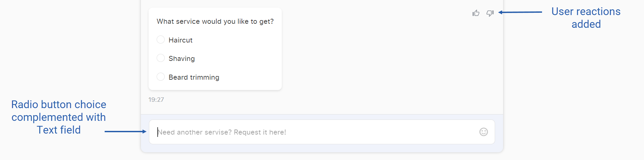644x160 pixels.
Task: Click the arrow pointing at the text field
Action: 125,132
